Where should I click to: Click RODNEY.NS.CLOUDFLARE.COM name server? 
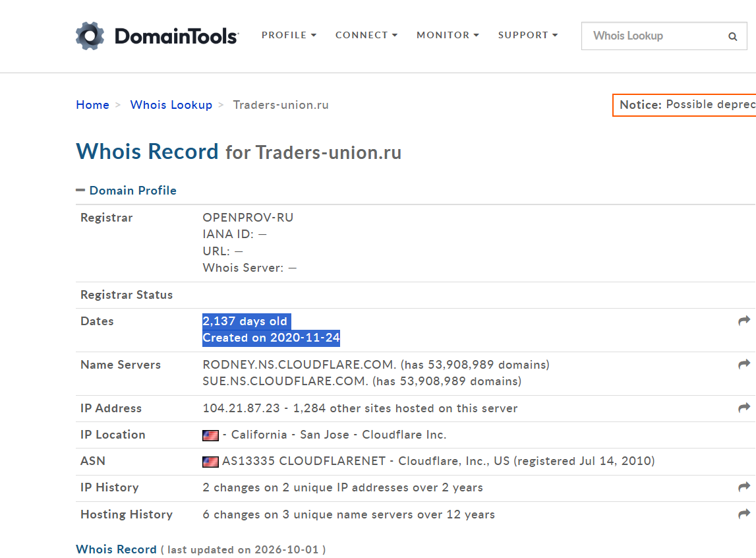click(x=299, y=365)
